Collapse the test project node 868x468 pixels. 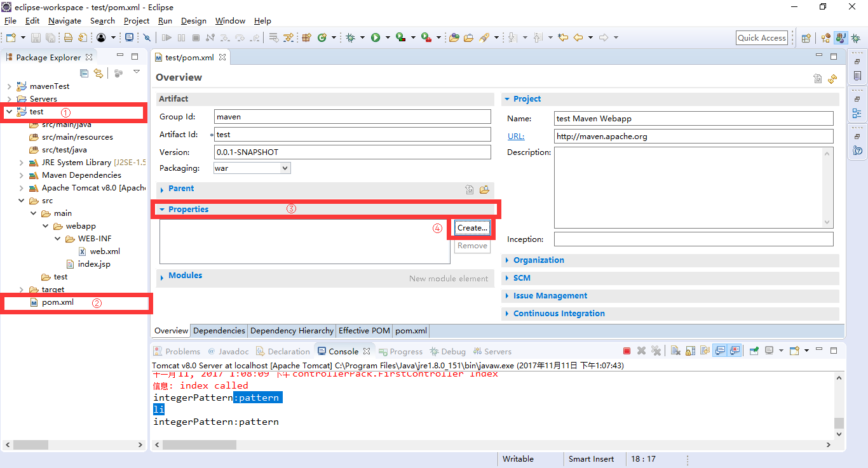tap(9, 112)
